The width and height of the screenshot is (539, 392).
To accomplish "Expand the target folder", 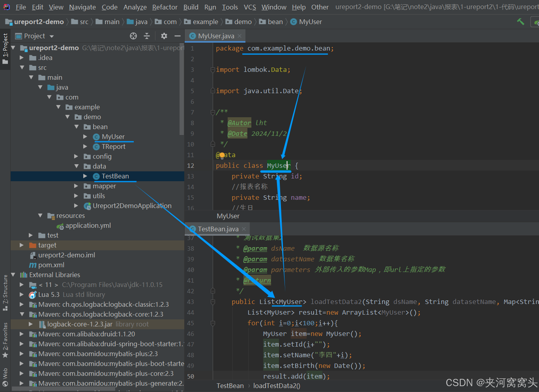I will [x=22, y=245].
